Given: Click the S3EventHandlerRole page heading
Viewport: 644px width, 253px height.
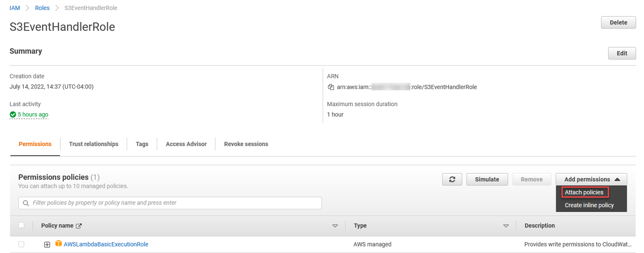Looking at the screenshot, I should pos(62,27).
